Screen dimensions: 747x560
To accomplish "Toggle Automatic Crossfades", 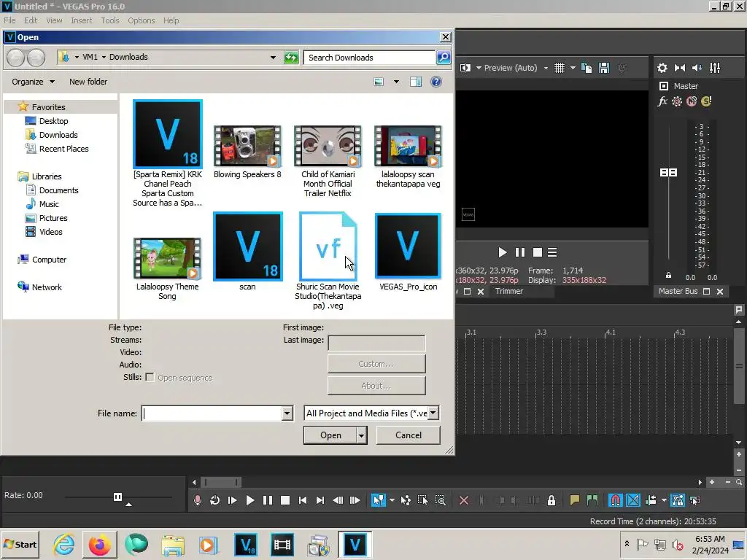I will pyautogui.click(x=633, y=500).
